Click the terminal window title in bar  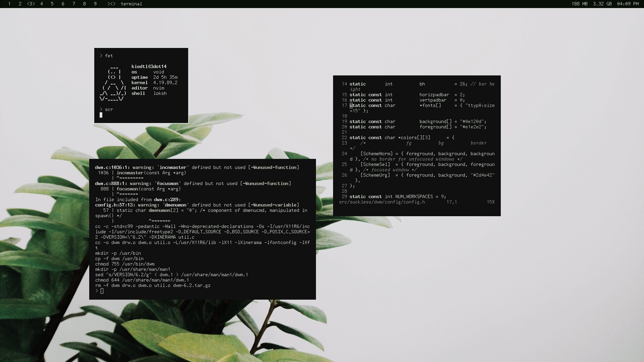(131, 4)
